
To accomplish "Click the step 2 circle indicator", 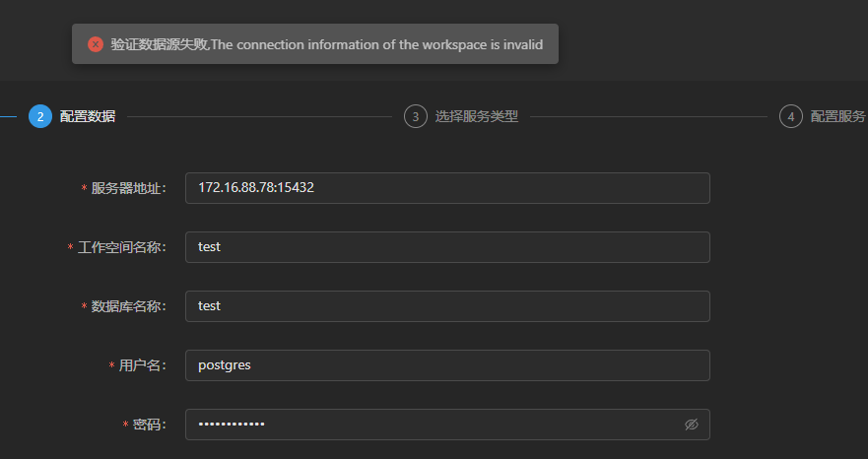I will (40, 116).
